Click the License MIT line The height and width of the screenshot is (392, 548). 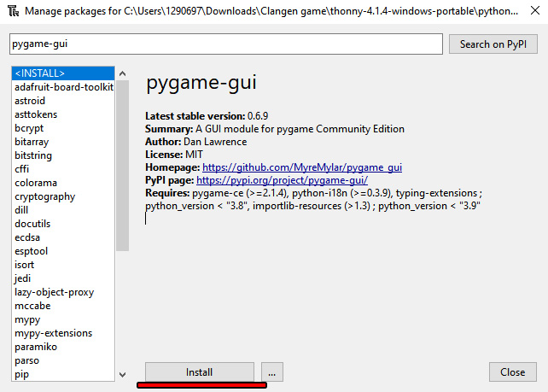173,155
